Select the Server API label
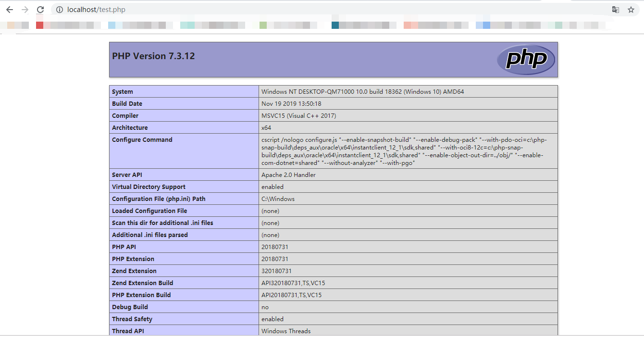Screen dimensions: 644x338 pos(127,175)
